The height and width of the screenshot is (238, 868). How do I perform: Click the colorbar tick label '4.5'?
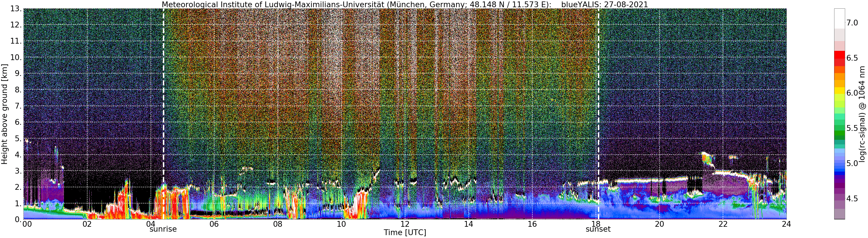click(x=852, y=199)
